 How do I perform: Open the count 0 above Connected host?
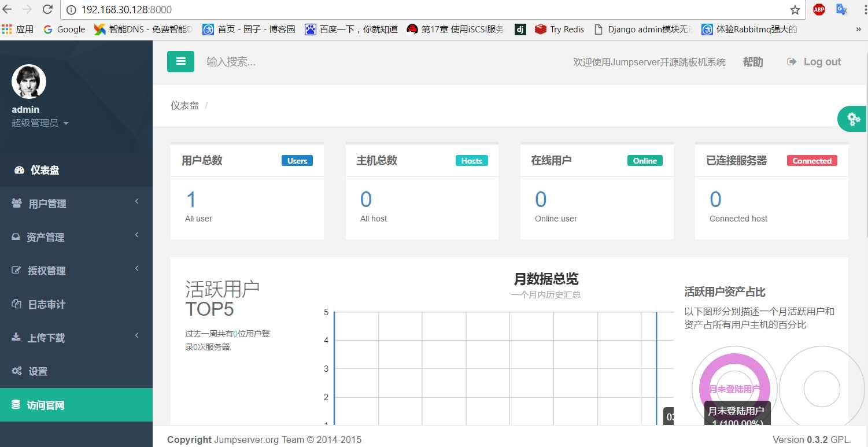click(x=715, y=200)
